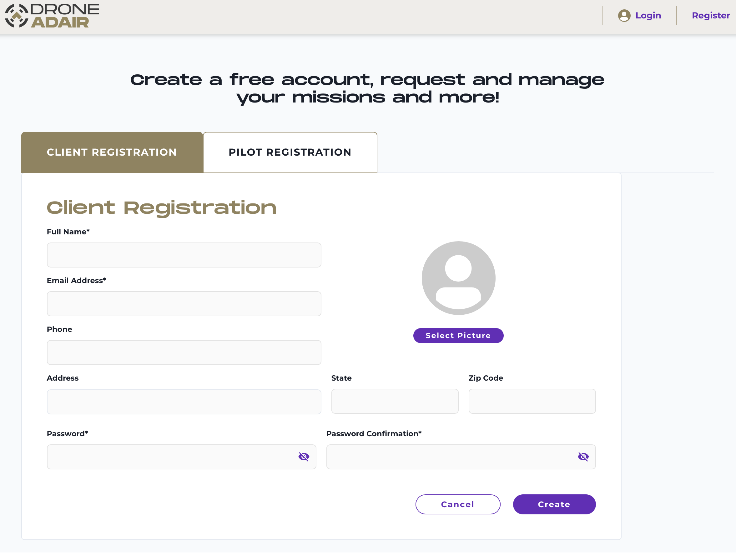
Task: Show password using Password eye icon
Action: point(304,457)
